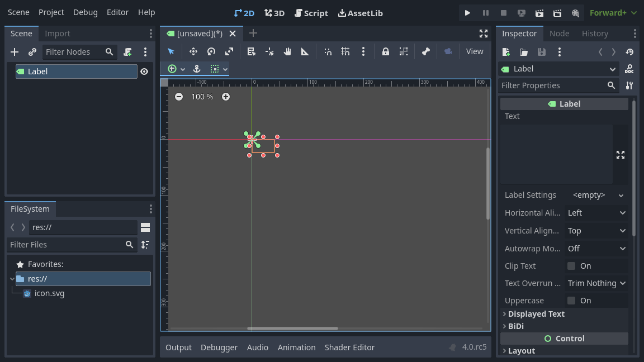Expand the Layout section in the Inspector
Viewport: 644px width, 362px height.
pyautogui.click(x=521, y=350)
